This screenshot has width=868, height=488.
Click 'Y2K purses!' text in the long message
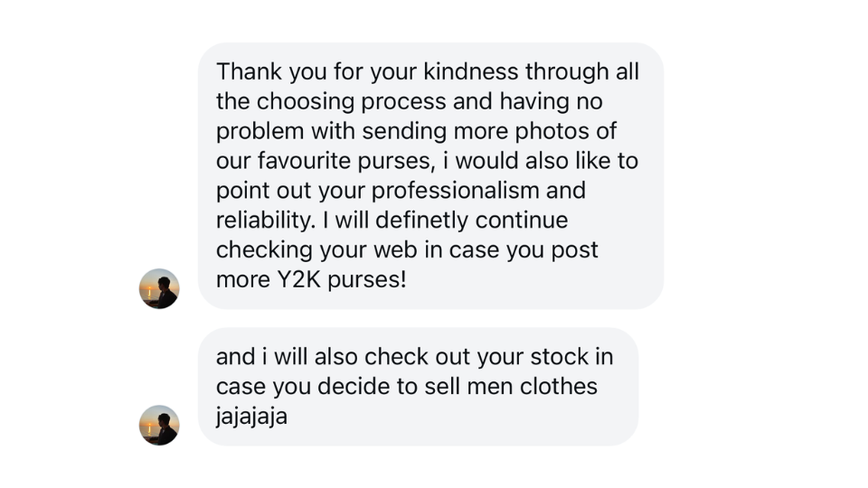tap(340, 279)
